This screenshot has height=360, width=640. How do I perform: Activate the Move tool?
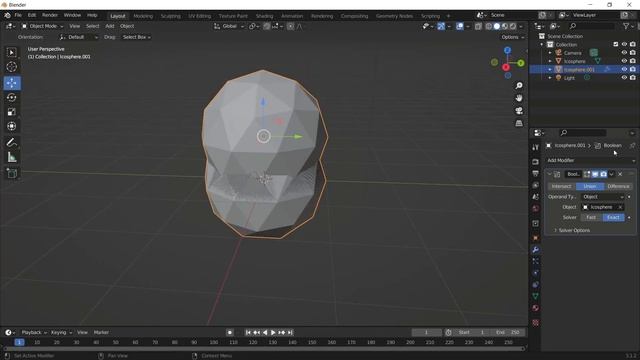point(11,83)
